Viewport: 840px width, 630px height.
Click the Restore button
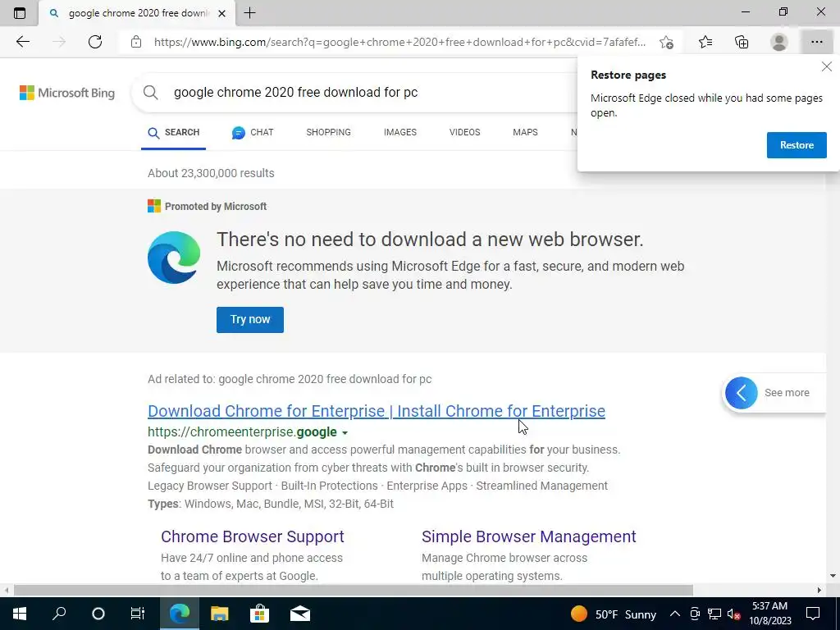[797, 145]
